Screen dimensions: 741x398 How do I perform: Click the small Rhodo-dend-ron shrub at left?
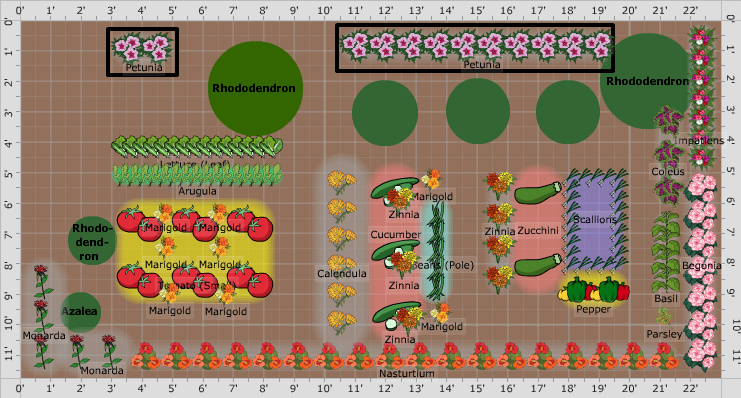[x=92, y=241]
